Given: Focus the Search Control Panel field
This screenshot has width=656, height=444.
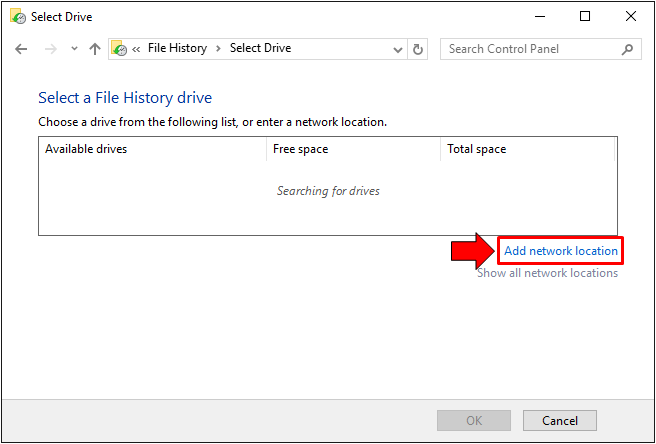Looking at the screenshot, I should click(530, 49).
